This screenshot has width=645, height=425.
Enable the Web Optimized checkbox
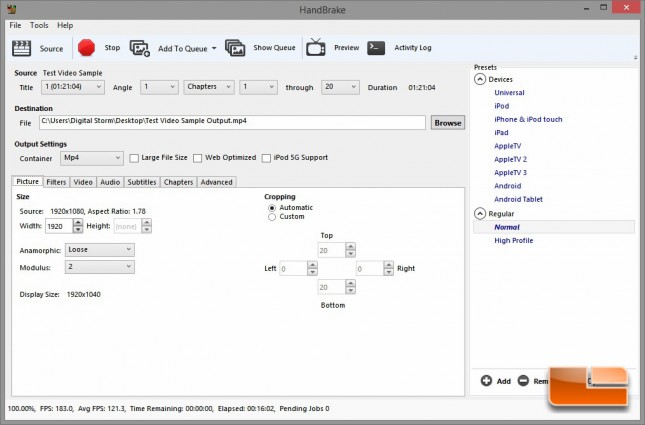click(197, 158)
